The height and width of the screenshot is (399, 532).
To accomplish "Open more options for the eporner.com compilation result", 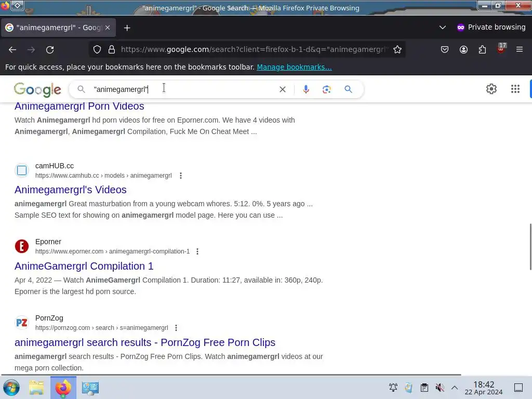I will 197,251.
